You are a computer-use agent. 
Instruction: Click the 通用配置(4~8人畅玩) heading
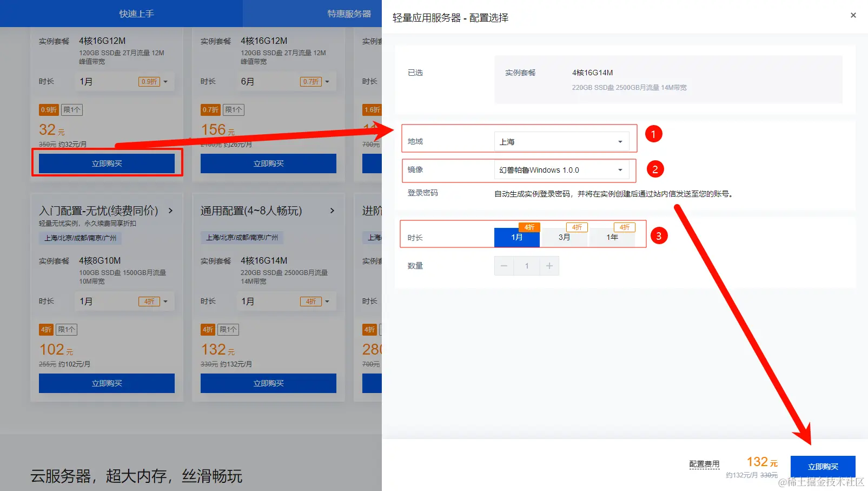pyautogui.click(x=251, y=211)
